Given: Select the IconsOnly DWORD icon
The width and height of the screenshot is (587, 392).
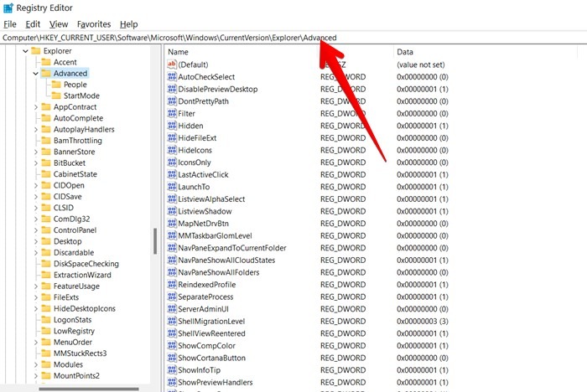Looking at the screenshot, I should (172, 162).
